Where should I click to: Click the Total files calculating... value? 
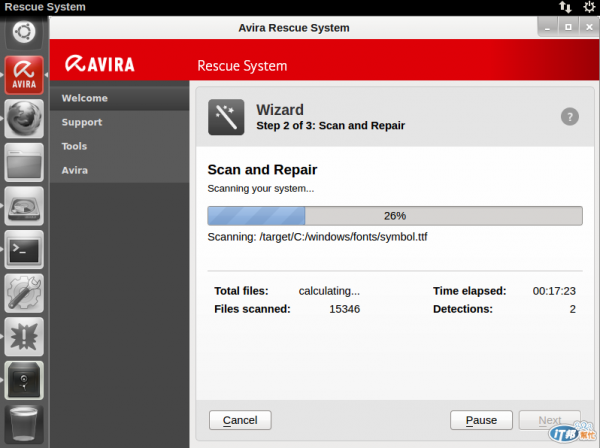click(x=329, y=291)
